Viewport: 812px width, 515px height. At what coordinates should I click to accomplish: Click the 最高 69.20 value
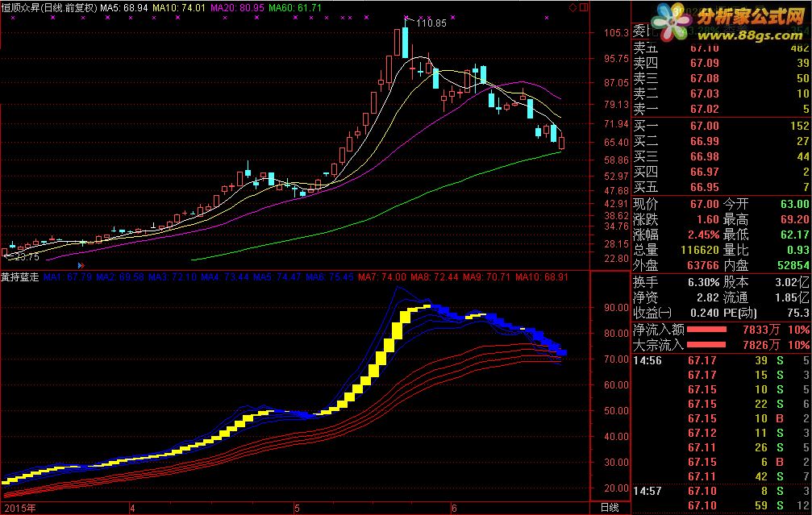(x=795, y=219)
